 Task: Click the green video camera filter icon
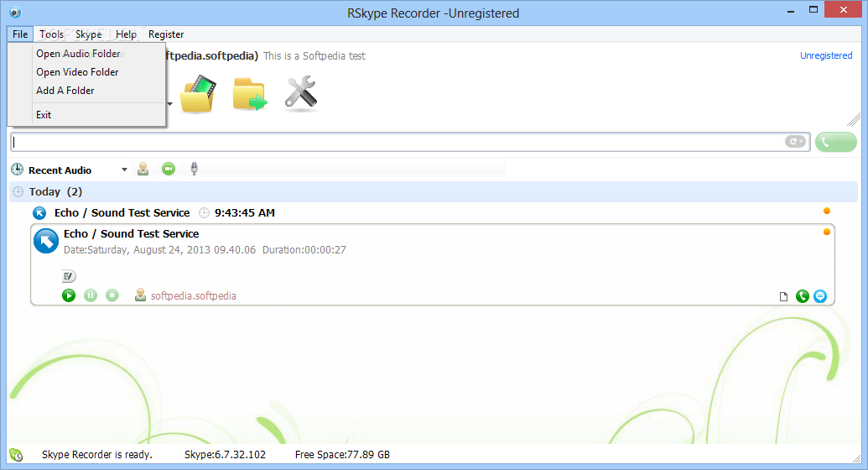169,169
